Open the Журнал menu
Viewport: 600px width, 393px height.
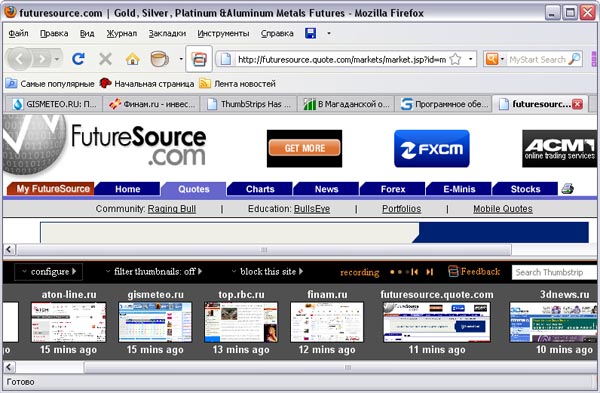coord(121,33)
